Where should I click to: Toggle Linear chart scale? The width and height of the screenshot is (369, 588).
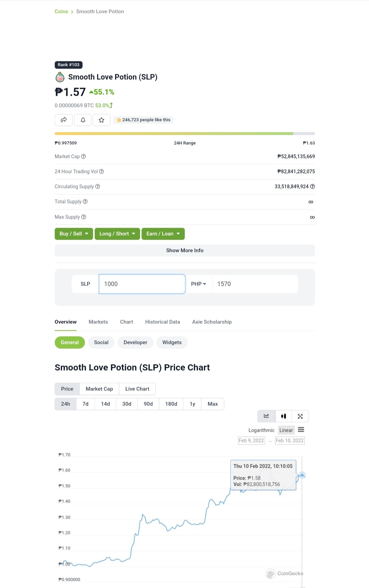click(x=286, y=430)
